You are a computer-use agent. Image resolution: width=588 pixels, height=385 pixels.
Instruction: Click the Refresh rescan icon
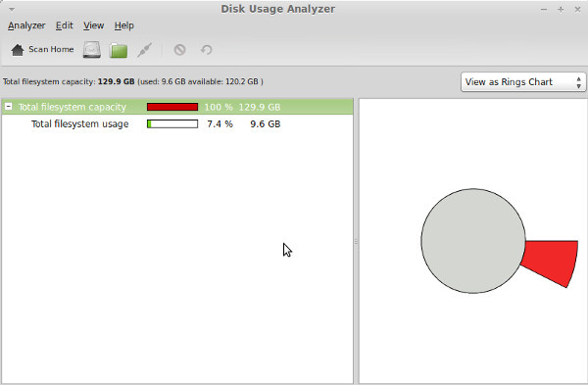click(206, 50)
